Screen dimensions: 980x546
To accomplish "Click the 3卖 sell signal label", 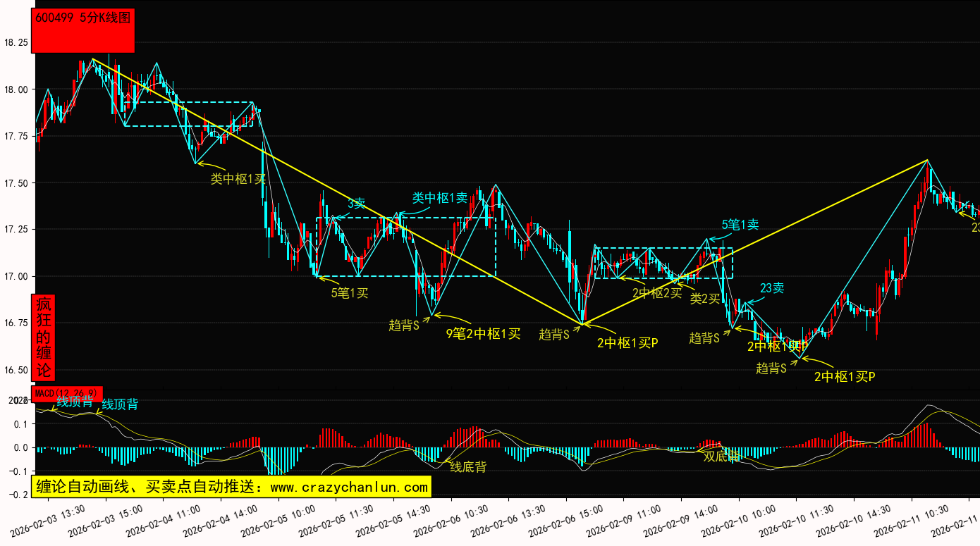I will pyautogui.click(x=356, y=204).
